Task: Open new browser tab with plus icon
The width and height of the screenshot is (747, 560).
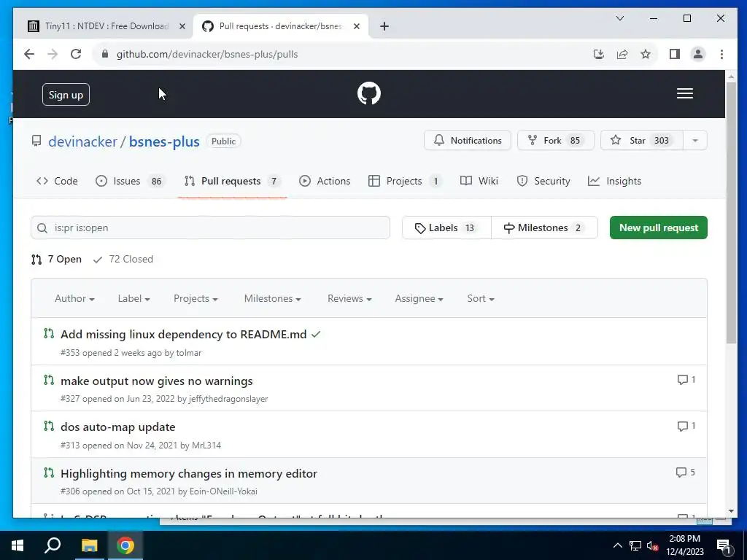Action: pyautogui.click(x=384, y=26)
